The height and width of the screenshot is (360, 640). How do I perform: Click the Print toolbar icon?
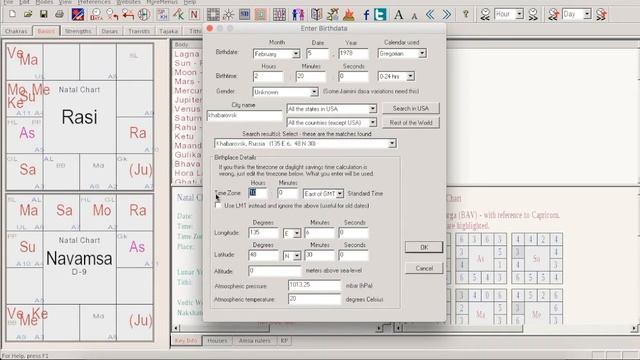[59, 14]
